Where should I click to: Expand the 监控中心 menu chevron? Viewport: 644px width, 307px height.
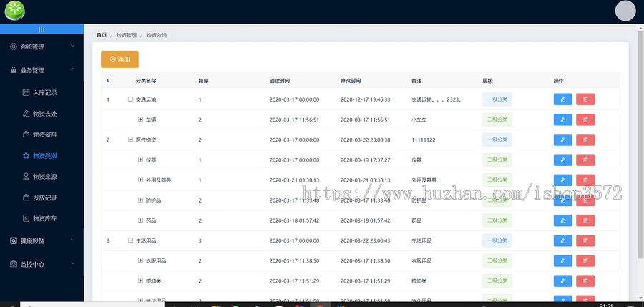pos(73,263)
